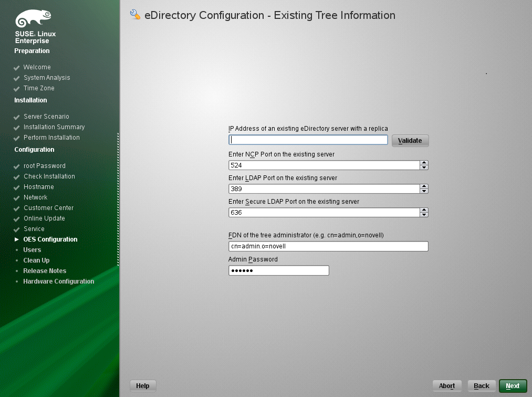
Task: Select the Customer Center step
Action: click(x=48, y=208)
